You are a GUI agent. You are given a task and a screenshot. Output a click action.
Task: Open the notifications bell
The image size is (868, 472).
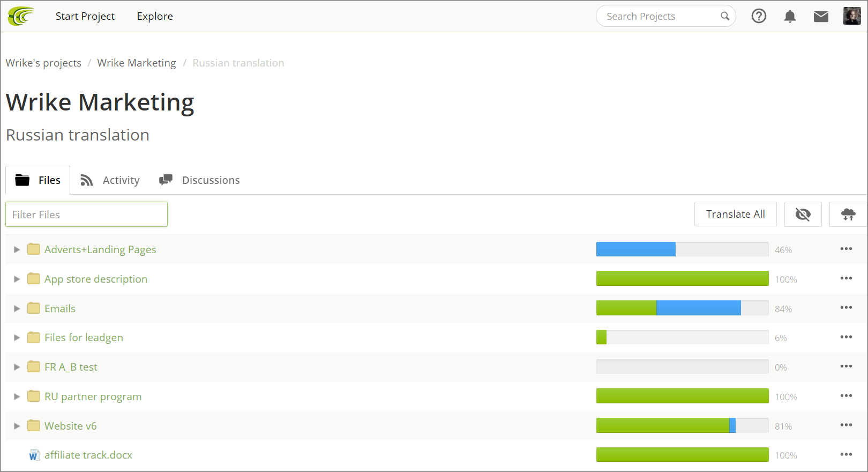(x=790, y=16)
